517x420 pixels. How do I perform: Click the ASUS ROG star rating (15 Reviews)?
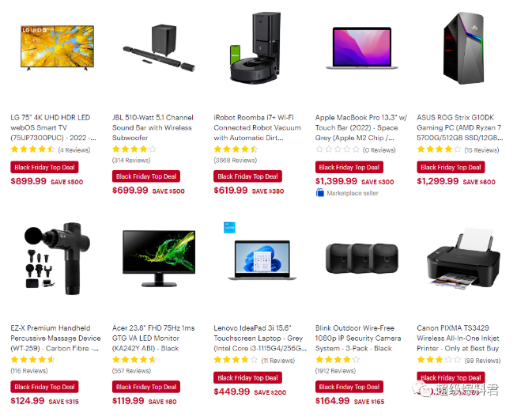pyautogui.click(x=439, y=149)
